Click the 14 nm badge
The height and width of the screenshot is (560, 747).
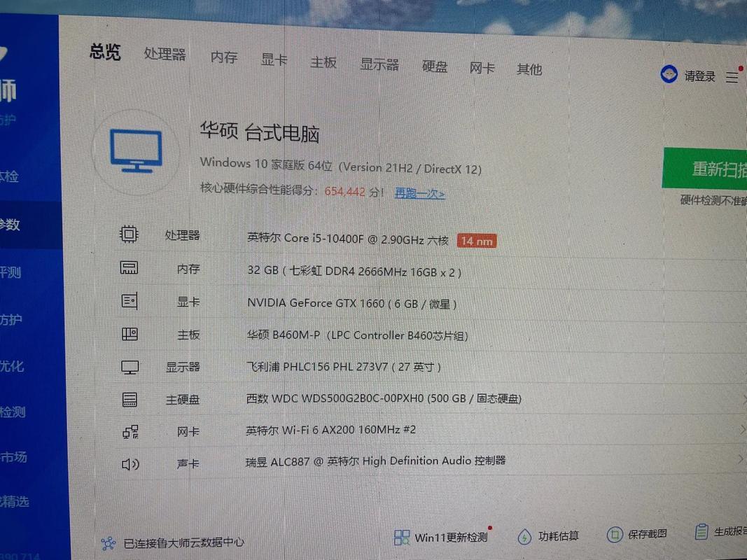pyautogui.click(x=476, y=241)
